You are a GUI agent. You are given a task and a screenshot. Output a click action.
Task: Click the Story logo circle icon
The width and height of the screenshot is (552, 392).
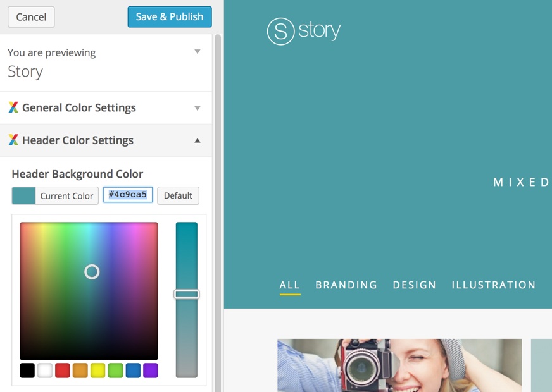(x=280, y=31)
